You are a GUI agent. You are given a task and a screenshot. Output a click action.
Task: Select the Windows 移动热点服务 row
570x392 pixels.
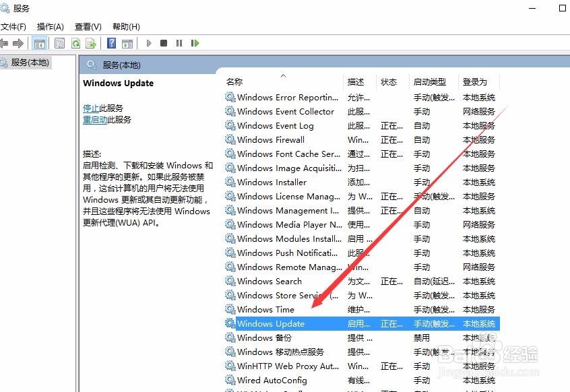[x=362, y=352]
